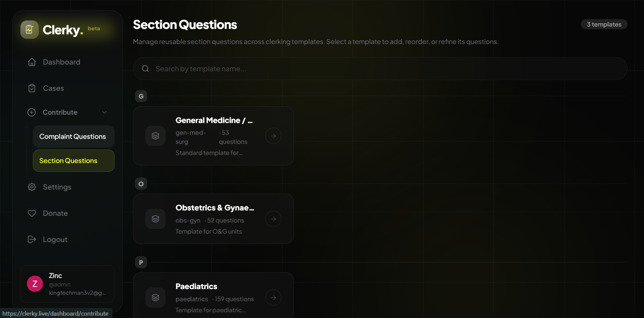Click the search magnifier icon
This screenshot has height=318, width=644.
tap(145, 69)
